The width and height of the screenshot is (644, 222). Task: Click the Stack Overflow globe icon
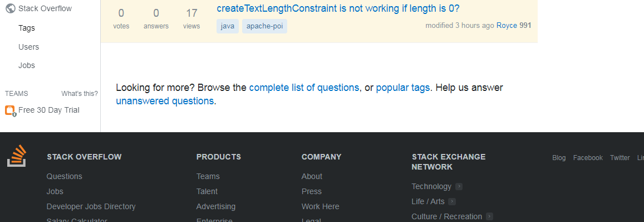[10, 8]
